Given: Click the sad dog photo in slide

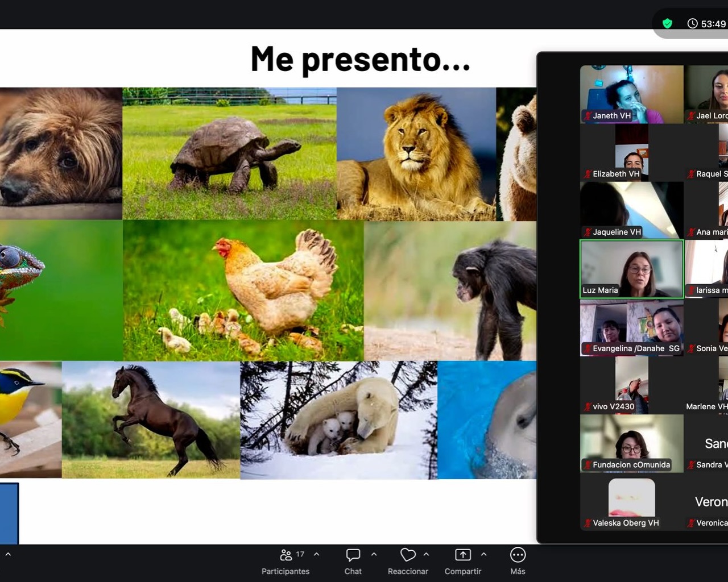Looking at the screenshot, I should 61,153.
